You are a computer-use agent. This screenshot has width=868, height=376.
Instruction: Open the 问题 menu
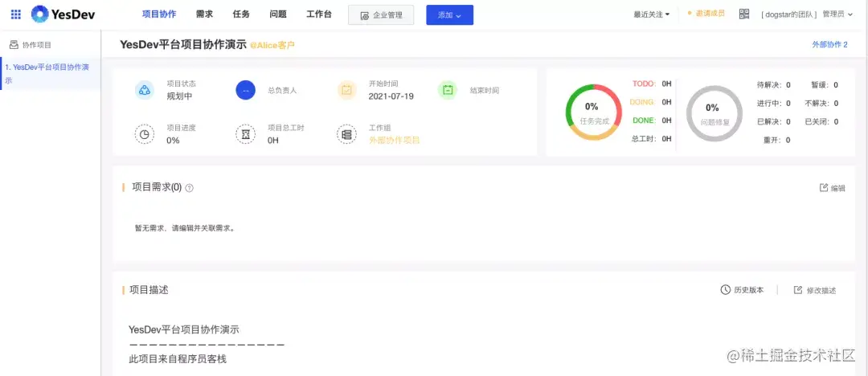coord(278,14)
